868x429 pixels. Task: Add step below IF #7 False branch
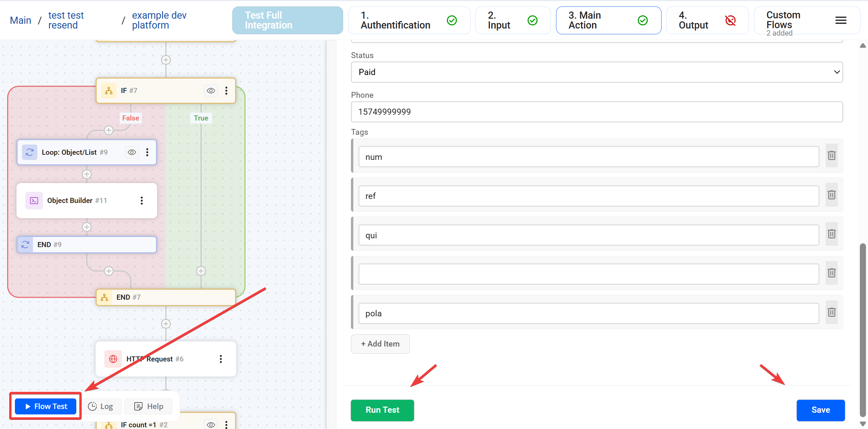coord(108,130)
